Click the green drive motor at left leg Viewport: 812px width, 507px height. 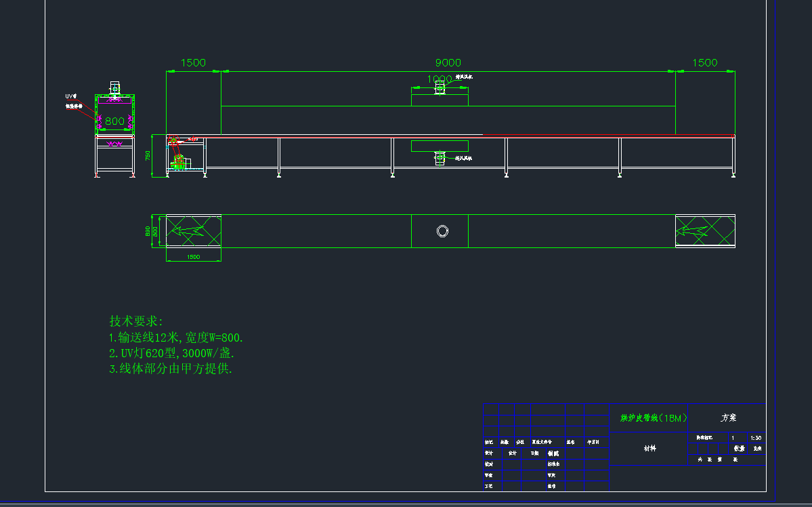point(179,162)
